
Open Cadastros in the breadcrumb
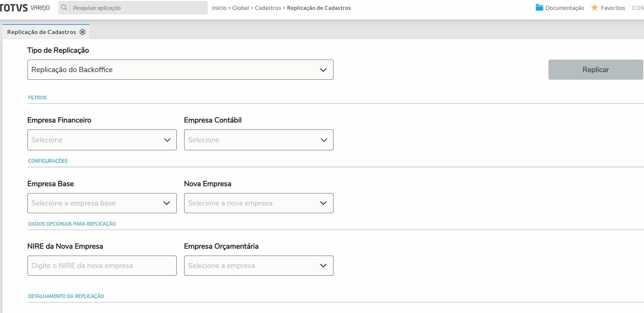click(x=268, y=8)
